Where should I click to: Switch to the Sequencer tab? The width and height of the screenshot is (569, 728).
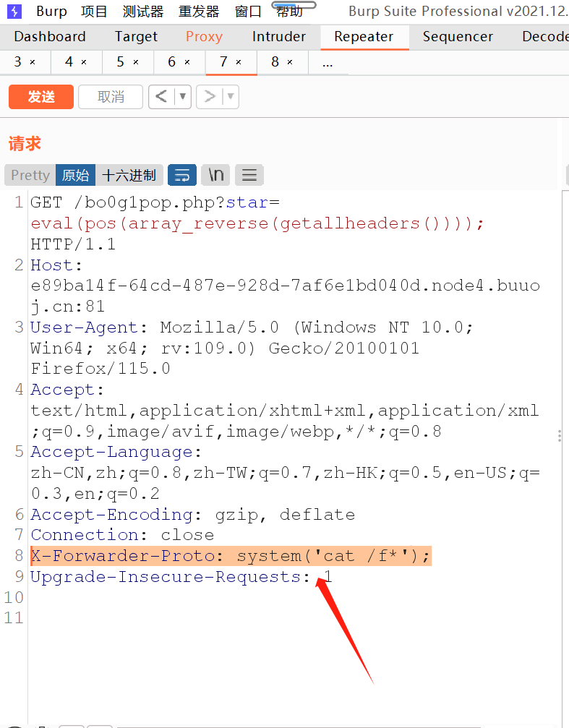pos(458,37)
